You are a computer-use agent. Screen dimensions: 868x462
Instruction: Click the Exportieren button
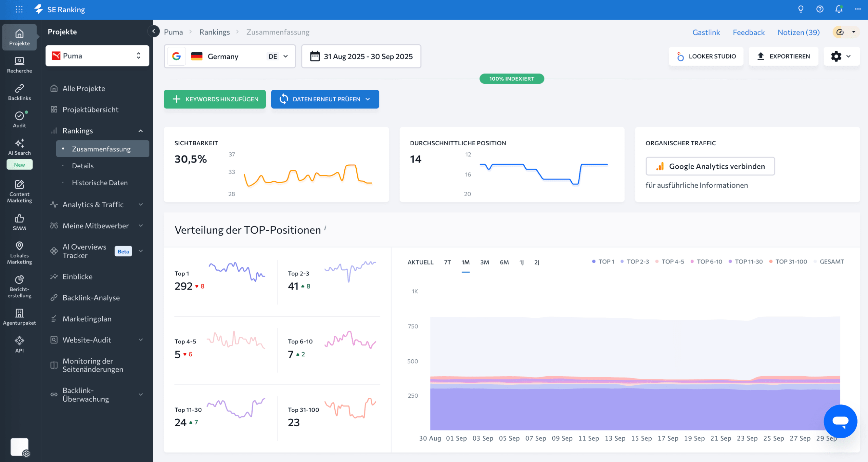784,56
